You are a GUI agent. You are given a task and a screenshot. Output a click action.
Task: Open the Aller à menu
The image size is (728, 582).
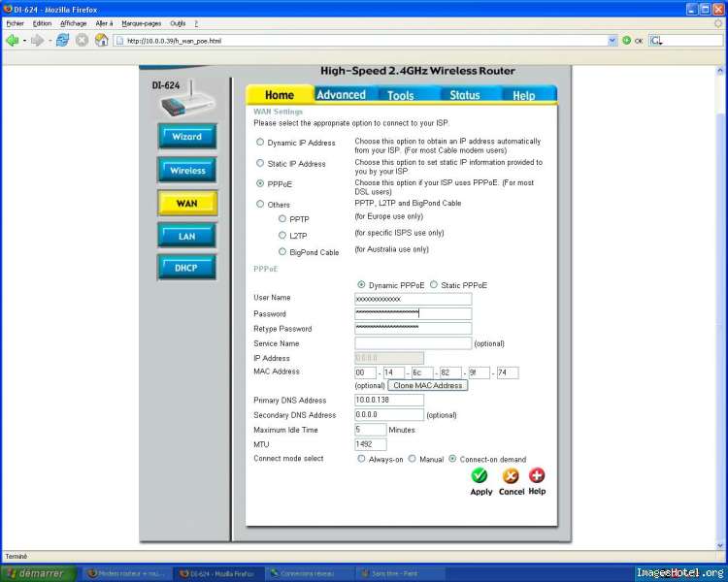coord(104,23)
